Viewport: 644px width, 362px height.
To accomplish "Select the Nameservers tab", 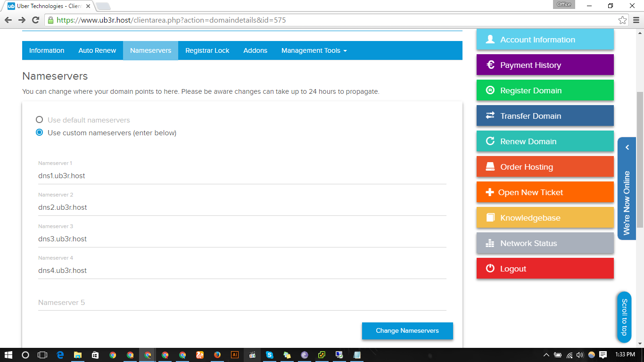I will pyautogui.click(x=151, y=50).
